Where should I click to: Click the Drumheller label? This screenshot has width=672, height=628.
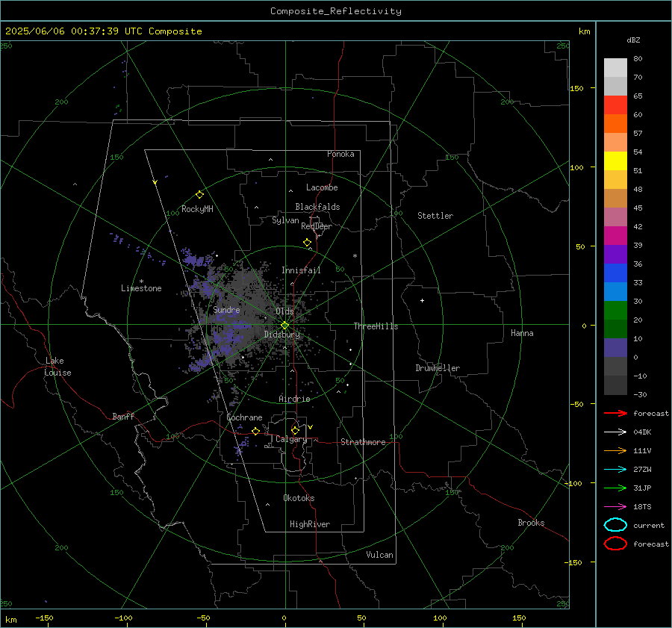pos(438,368)
